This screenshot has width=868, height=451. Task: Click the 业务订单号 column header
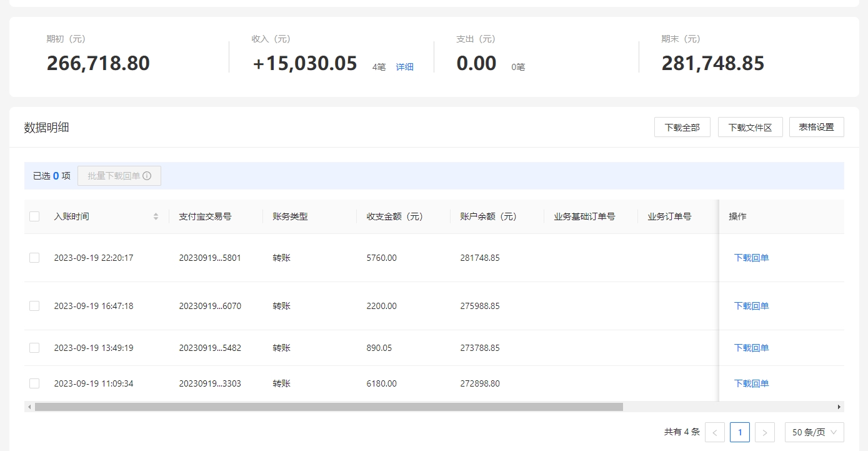[x=669, y=216]
